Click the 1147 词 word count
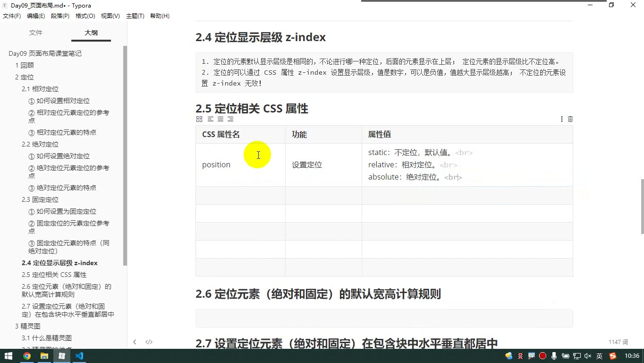The width and height of the screenshot is (644, 363). pyautogui.click(x=619, y=342)
